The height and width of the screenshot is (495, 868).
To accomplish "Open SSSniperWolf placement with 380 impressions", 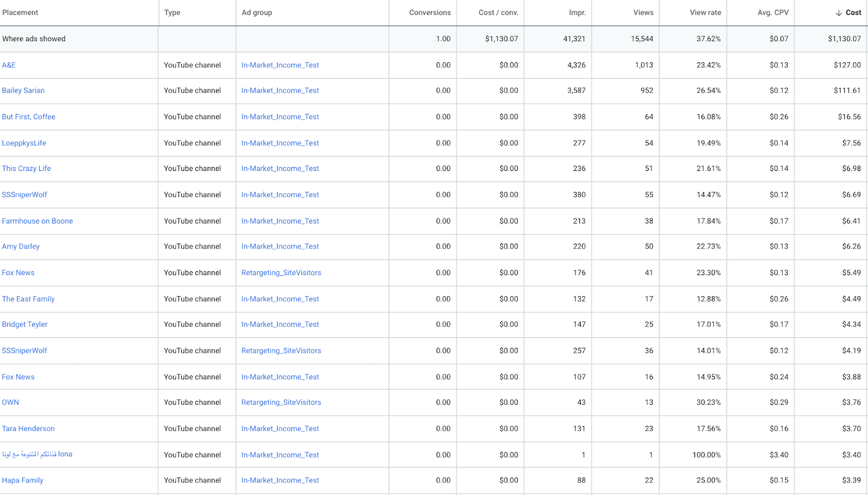I will pos(24,195).
